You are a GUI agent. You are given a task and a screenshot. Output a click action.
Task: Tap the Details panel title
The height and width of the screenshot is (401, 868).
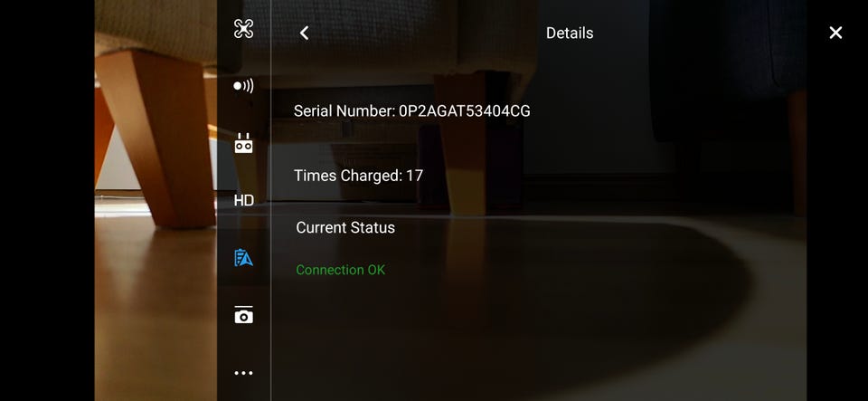569,33
